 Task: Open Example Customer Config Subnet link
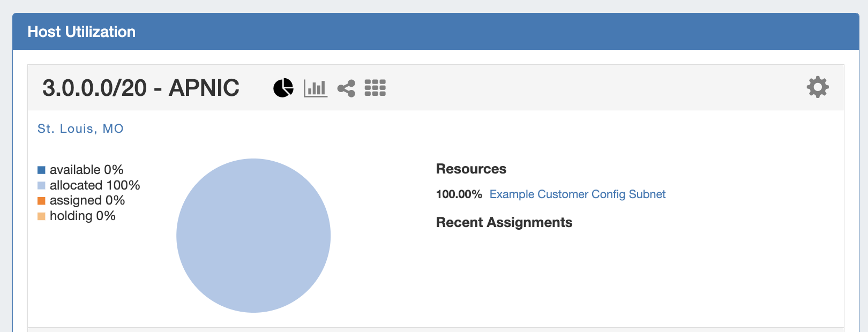tap(577, 194)
